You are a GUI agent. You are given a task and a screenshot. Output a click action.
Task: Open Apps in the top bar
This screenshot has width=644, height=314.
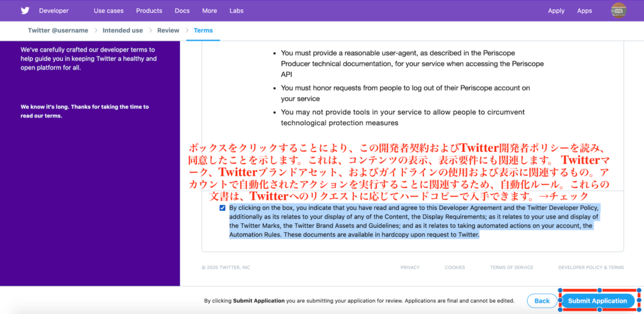(584, 11)
